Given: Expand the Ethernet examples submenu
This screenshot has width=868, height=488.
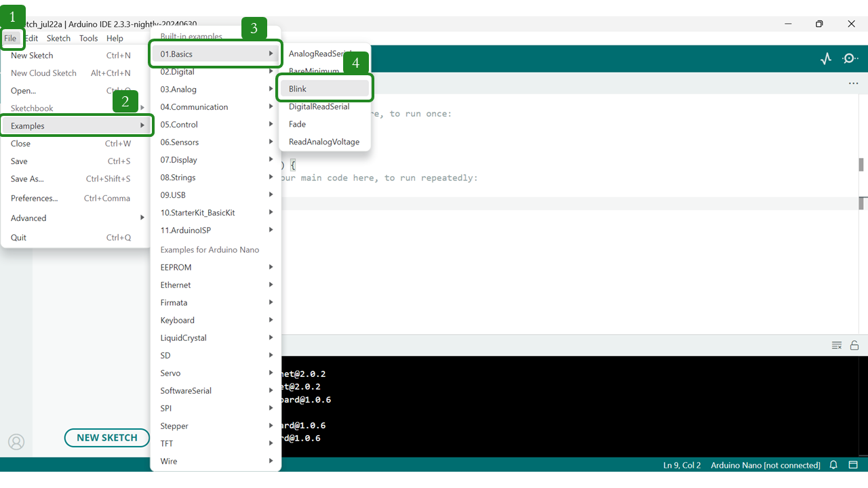Looking at the screenshot, I should [x=216, y=285].
